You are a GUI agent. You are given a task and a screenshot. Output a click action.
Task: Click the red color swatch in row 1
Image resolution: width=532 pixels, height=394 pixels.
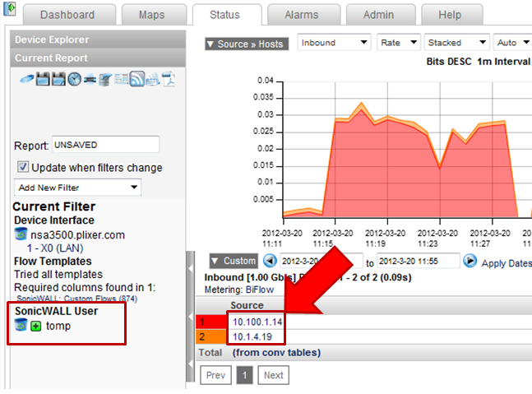tap(210, 322)
